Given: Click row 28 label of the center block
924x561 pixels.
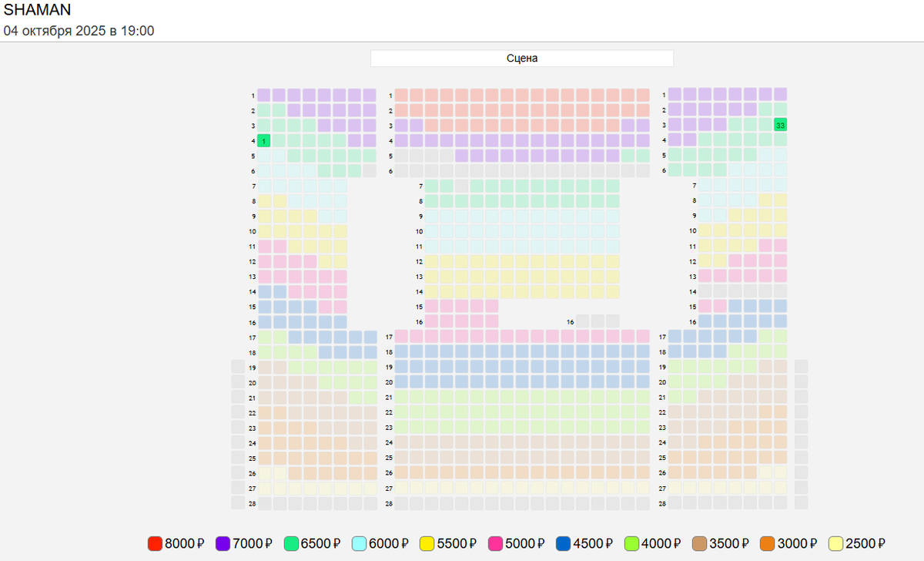Looking at the screenshot, I should point(389,503).
